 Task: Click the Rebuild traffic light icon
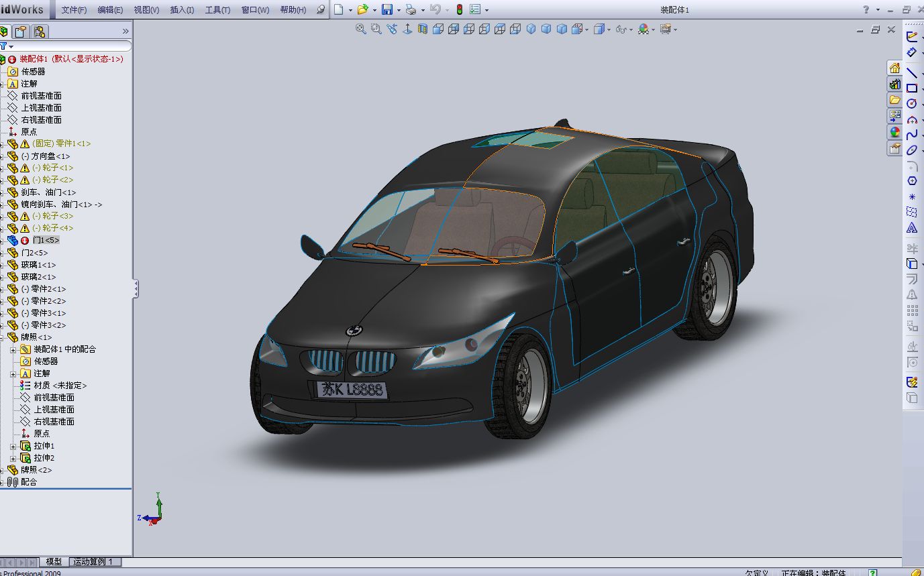click(x=460, y=9)
